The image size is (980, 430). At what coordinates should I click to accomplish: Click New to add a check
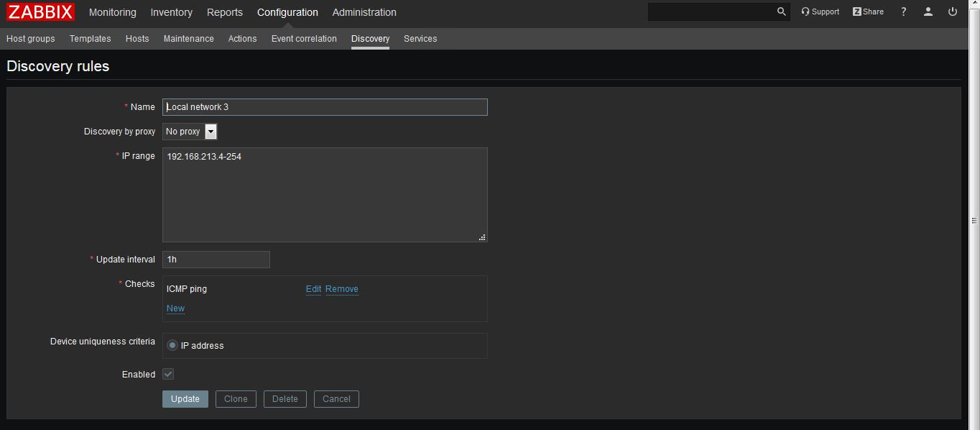pyautogui.click(x=175, y=308)
